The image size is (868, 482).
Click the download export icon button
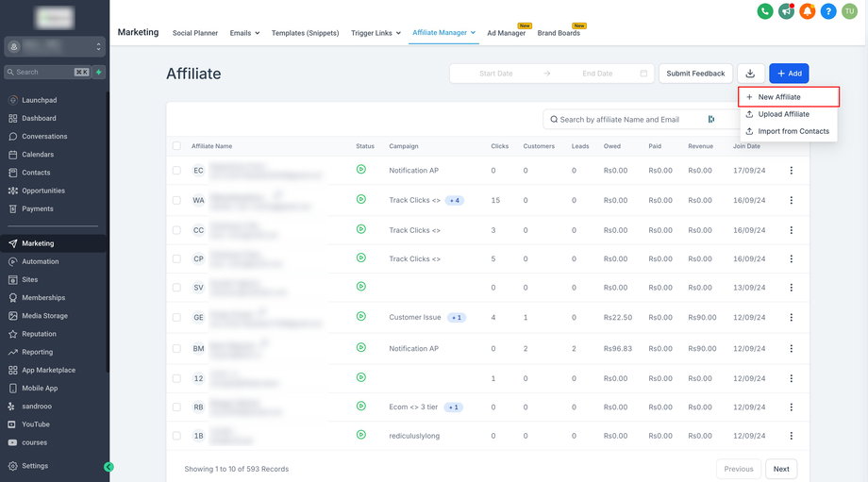tap(750, 74)
